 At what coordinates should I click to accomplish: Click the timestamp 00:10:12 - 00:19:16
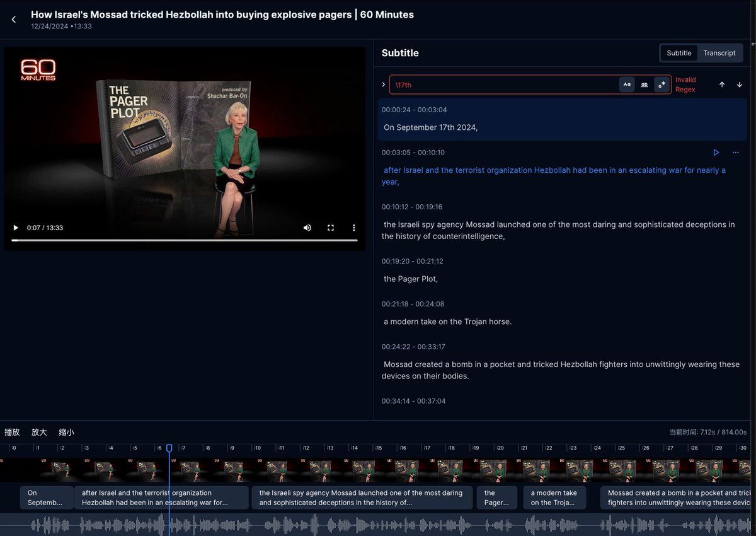412,207
